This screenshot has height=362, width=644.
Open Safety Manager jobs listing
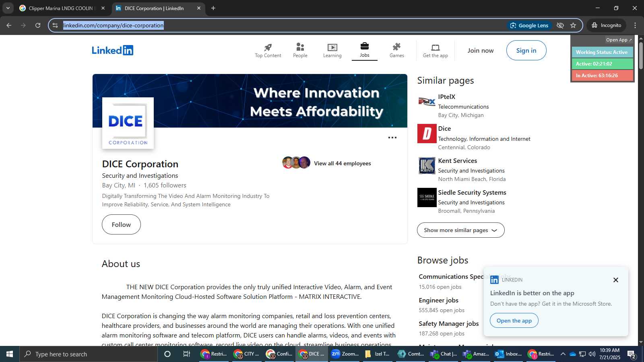(449, 324)
